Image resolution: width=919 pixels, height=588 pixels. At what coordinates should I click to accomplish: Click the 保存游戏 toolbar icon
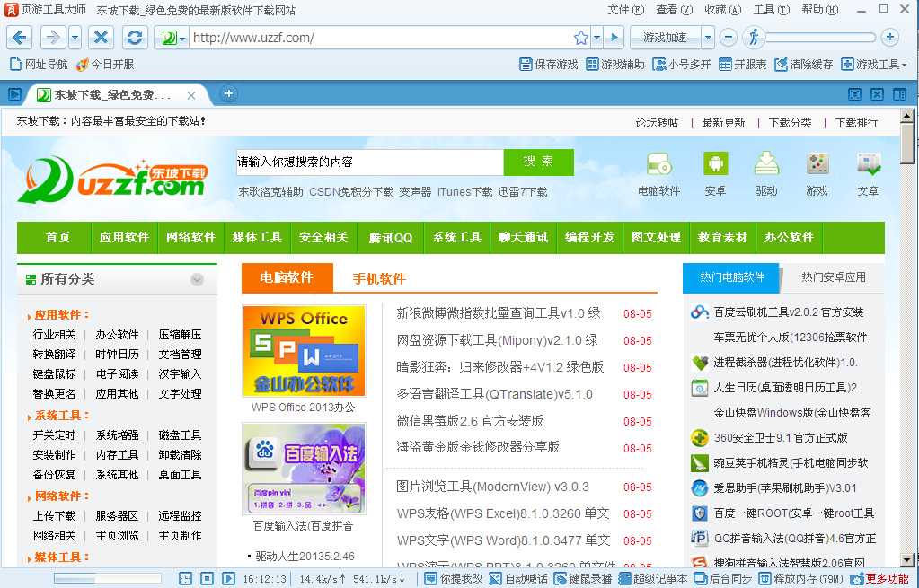tap(546, 64)
